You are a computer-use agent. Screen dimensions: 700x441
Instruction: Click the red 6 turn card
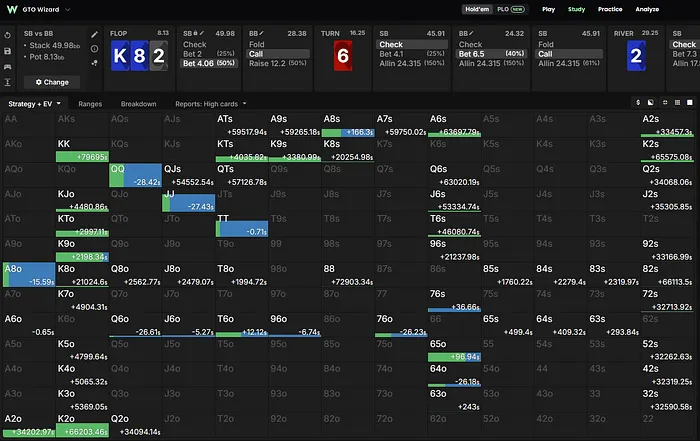(x=343, y=56)
